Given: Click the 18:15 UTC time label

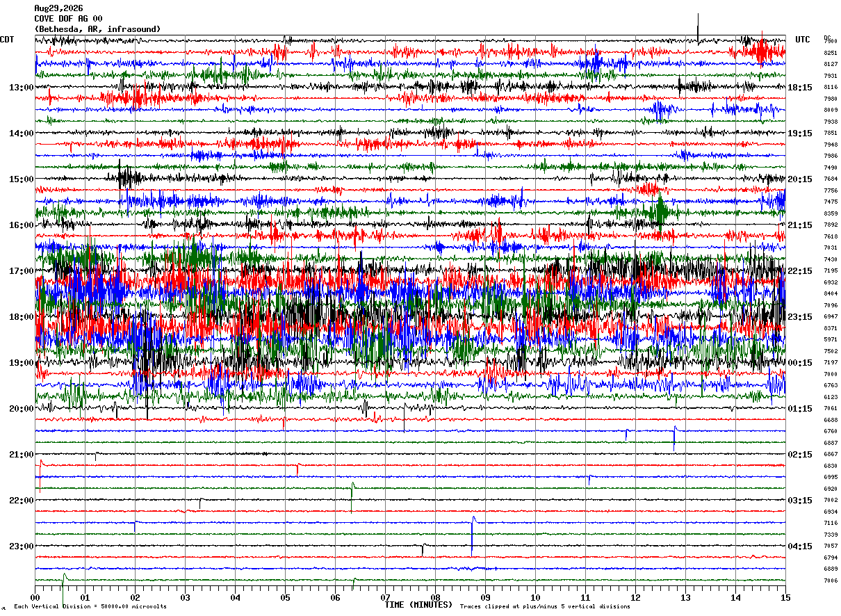Looking at the screenshot, I should [801, 88].
